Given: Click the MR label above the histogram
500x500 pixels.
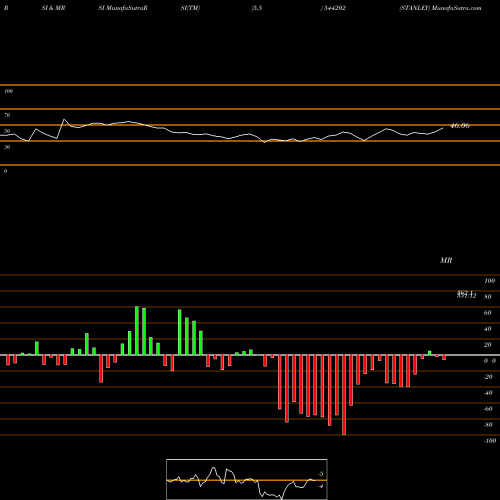Looking at the screenshot, I should point(446,260).
